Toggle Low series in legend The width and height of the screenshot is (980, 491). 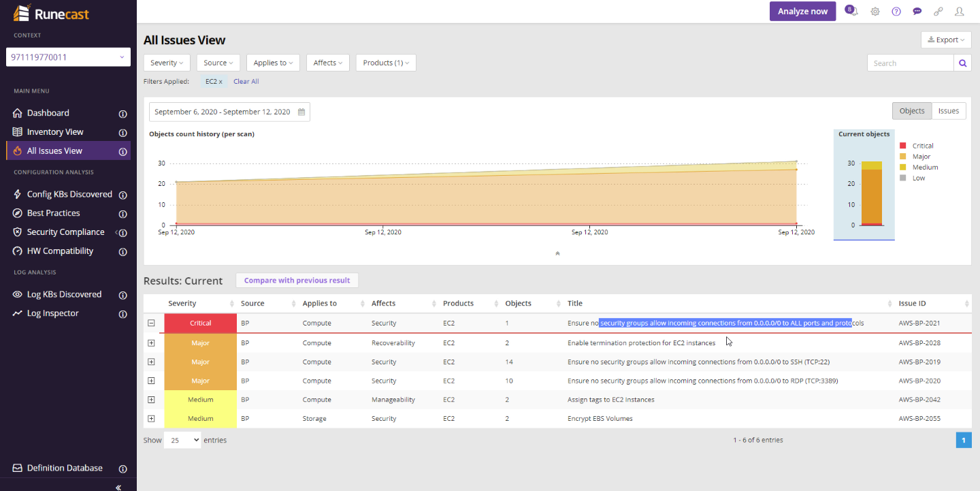click(913, 178)
